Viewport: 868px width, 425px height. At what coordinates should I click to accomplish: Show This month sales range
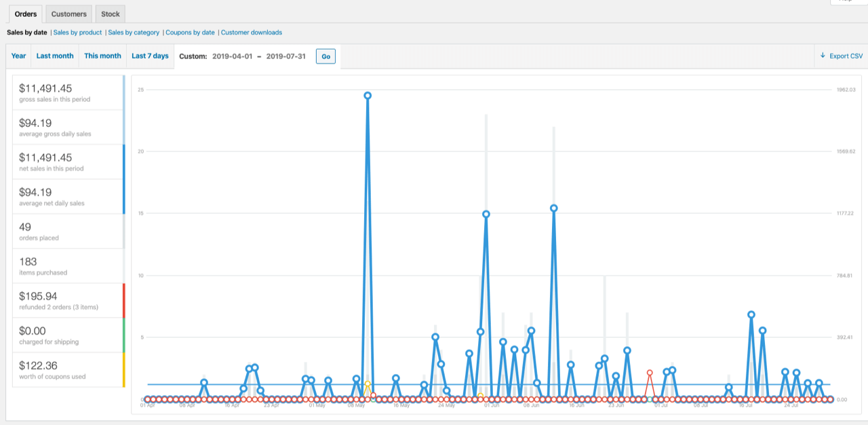tap(102, 56)
